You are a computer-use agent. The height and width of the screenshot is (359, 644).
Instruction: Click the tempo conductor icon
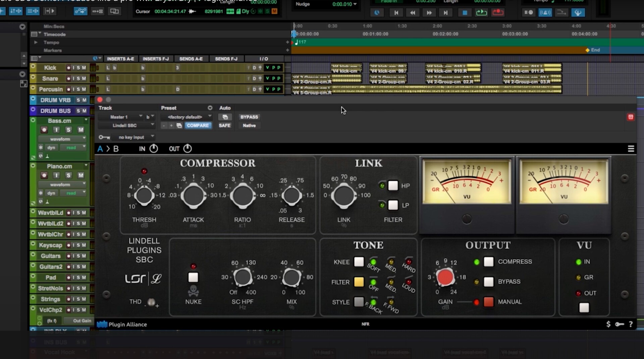(x=578, y=12)
